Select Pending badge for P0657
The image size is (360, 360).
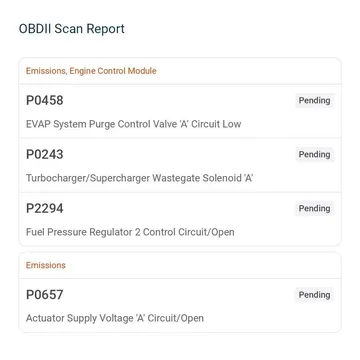pos(314,295)
